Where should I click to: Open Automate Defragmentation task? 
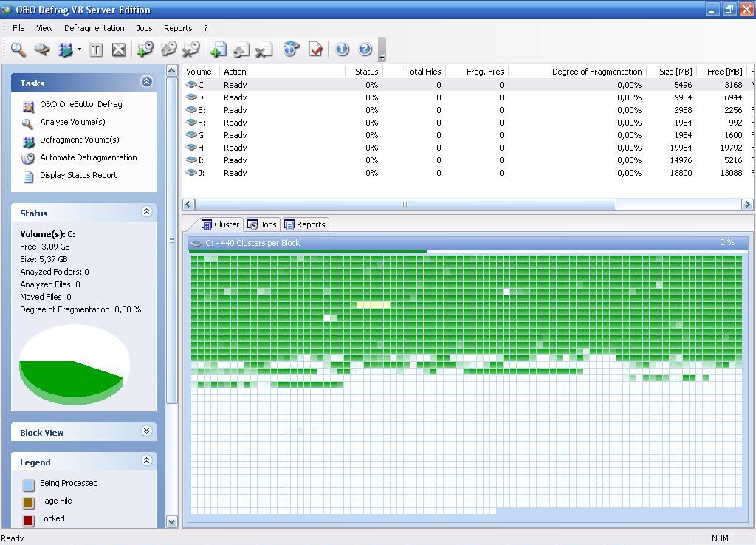click(x=89, y=158)
